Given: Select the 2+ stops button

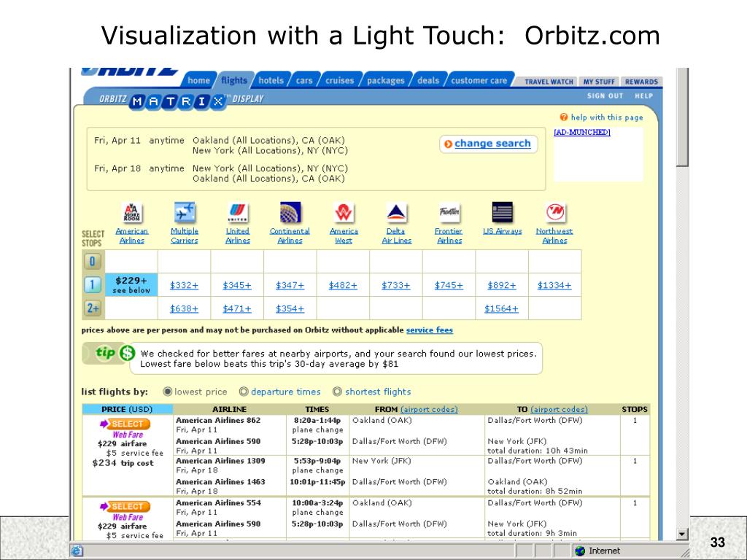Looking at the screenshot, I should 93,308.
